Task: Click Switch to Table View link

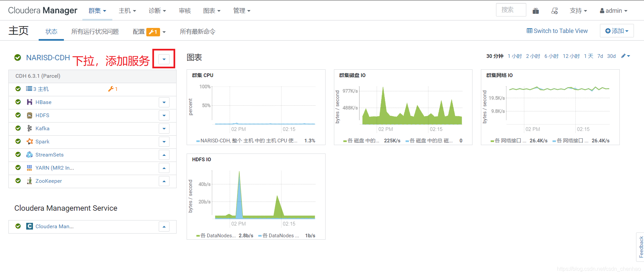Action: [x=557, y=31]
